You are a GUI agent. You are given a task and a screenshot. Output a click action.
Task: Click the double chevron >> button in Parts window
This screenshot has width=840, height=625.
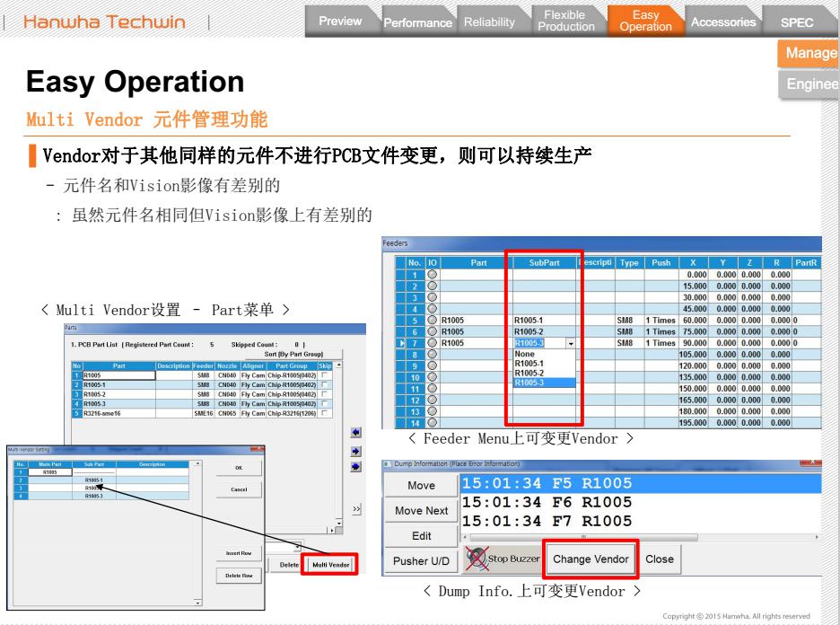357,509
